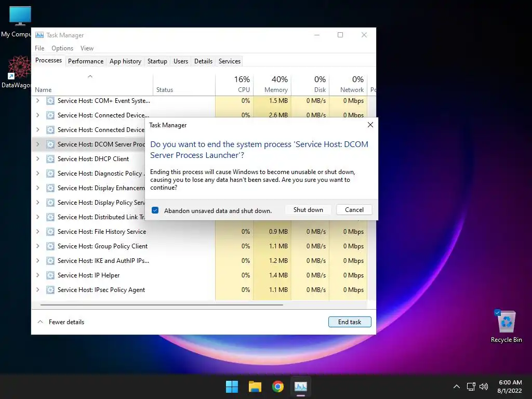Click gear icon of IP Helper row

pyautogui.click(x=50, y=275)
